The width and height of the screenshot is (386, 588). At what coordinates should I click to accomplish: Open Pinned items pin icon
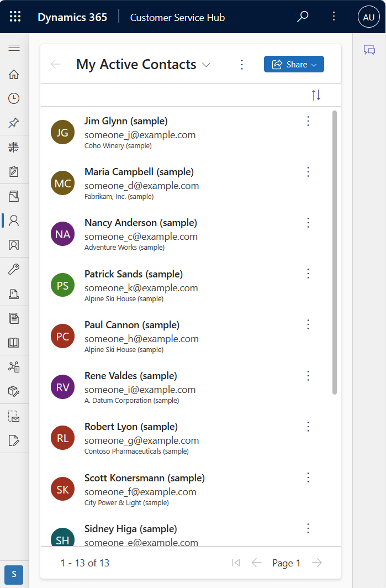point(14,123)
